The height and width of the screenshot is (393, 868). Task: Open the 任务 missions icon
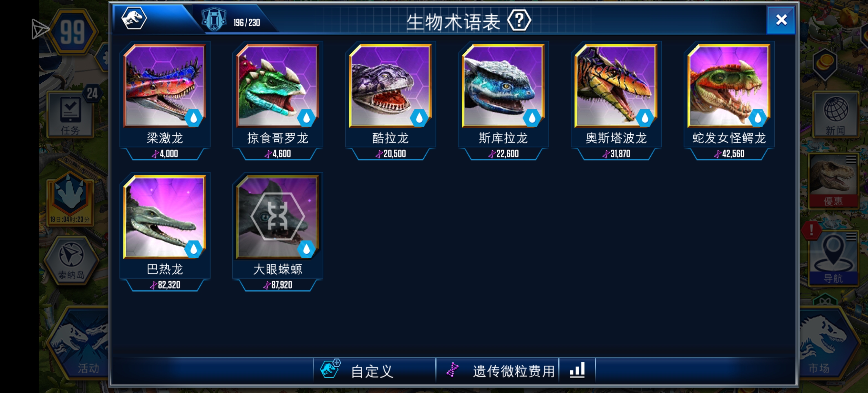click(x=70, y=115)
